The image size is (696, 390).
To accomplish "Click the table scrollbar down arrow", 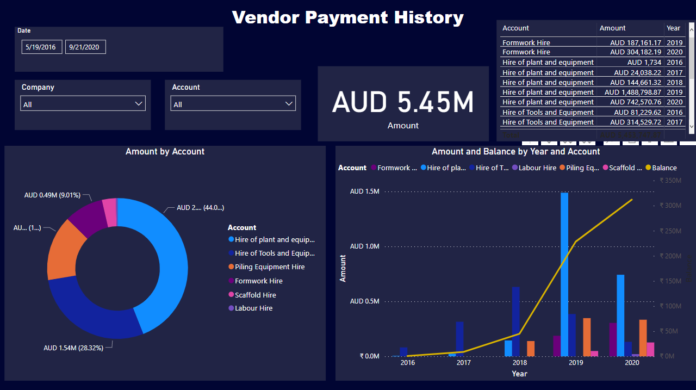I will point(692,127).
